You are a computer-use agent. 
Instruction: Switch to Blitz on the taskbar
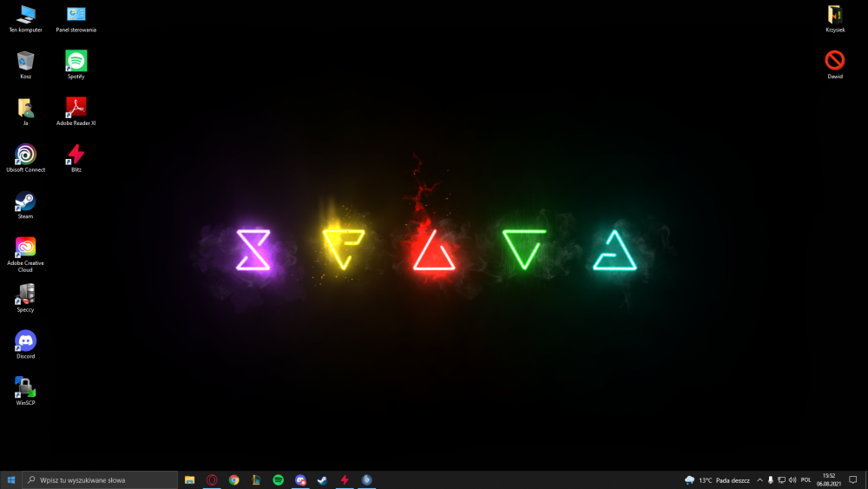[345, 480]
